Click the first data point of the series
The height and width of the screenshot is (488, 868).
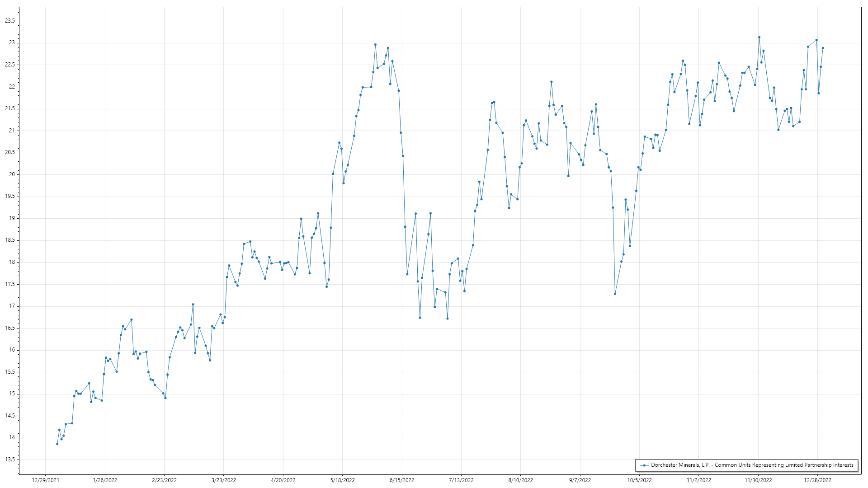pos(57,444)
